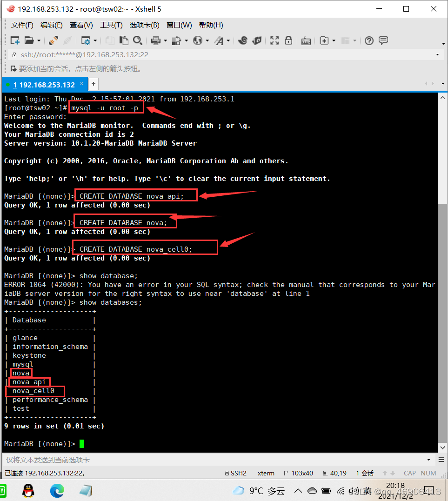Click the Xftp swirl toolbar icon

tap(243, 40)
